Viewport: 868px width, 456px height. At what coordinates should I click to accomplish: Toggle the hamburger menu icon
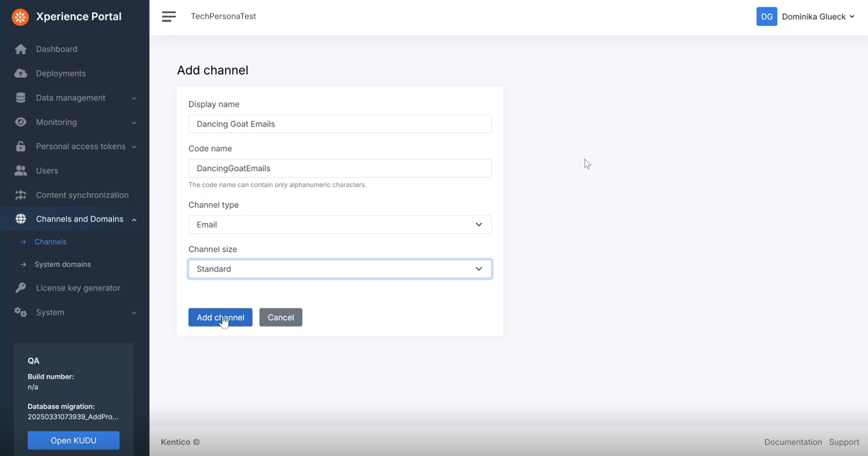coord(169,16)
